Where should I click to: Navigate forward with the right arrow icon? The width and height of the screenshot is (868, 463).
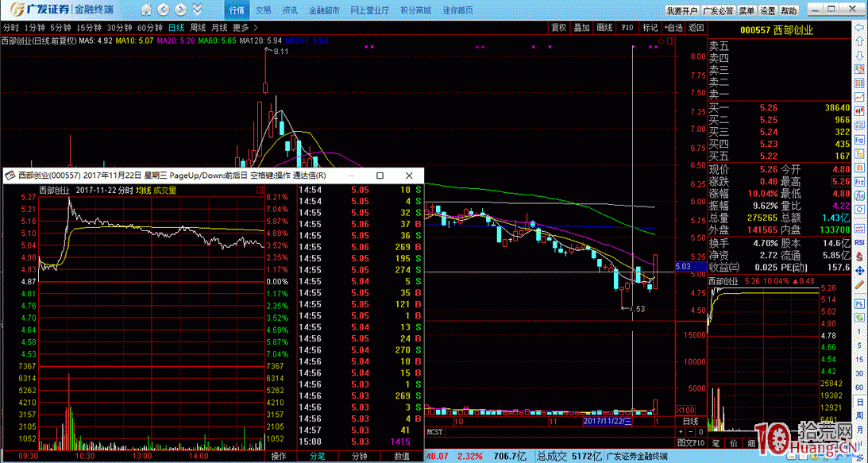pos(179,10)
